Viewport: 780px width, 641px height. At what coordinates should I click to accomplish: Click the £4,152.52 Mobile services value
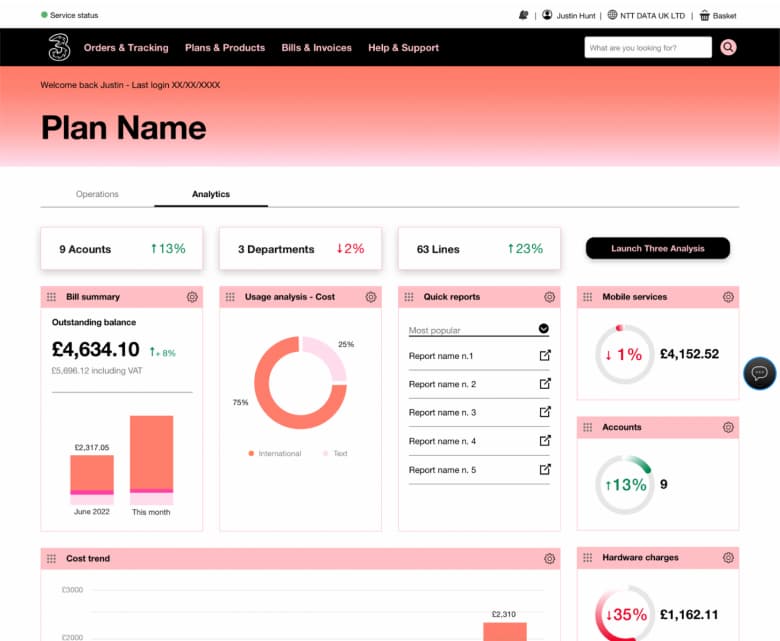[689, 354]
